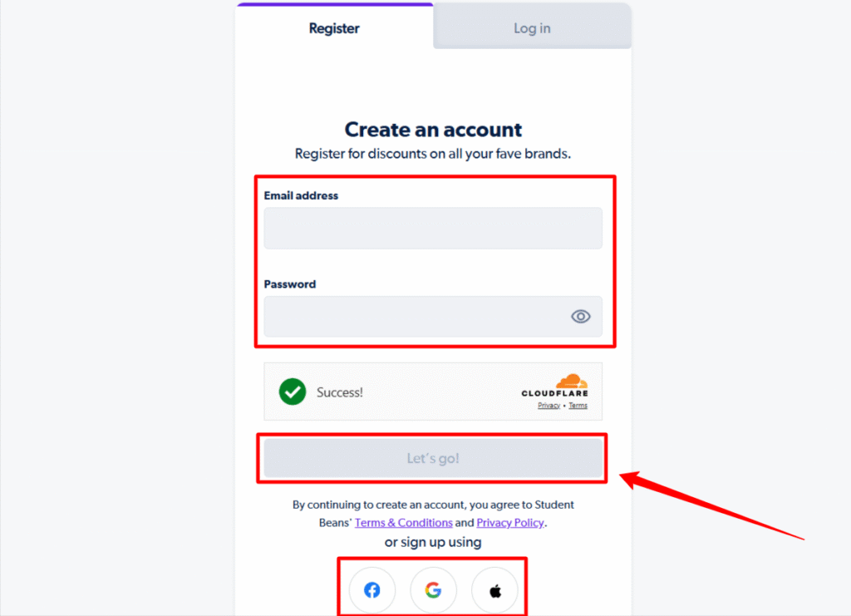851x616 pixels.
Task: Open Cloudflare's Privacy link in the widget
Action: coord(548,405)
